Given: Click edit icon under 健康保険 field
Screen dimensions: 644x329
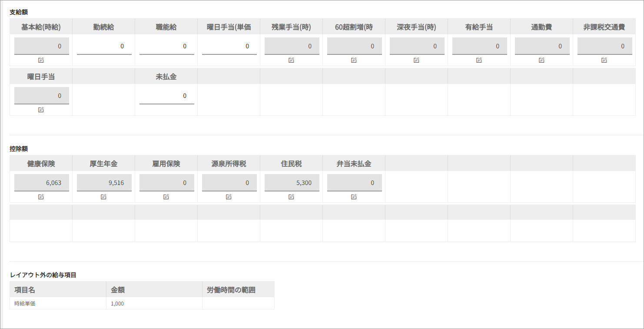Looking at the screenshot, I should pyautogui.click(x=41, y=197).
